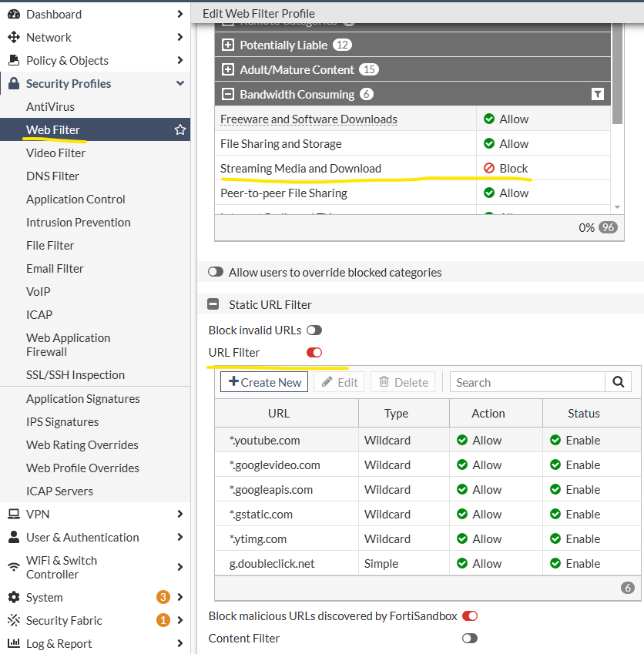Collapse Security Profiles menu chevron
Screen dimensions: 644x654
click(180, 83)
